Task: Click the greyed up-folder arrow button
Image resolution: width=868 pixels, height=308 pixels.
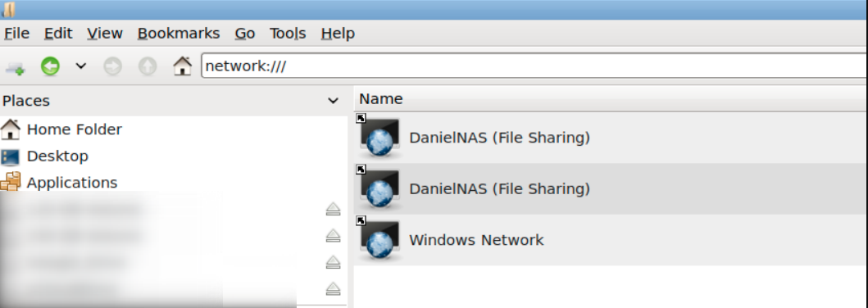Action: coord(148,67)
